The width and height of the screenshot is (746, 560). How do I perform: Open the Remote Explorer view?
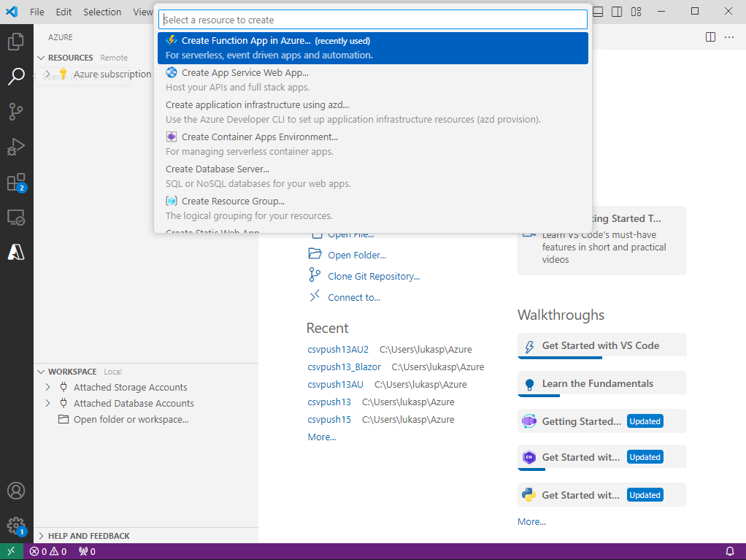pyautogui.click(x=16, y=217)
